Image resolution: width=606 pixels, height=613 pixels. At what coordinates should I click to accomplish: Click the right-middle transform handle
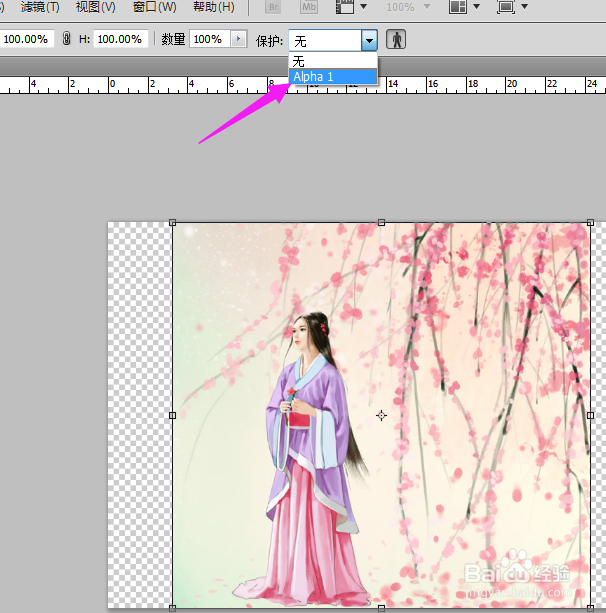point(590,415)
